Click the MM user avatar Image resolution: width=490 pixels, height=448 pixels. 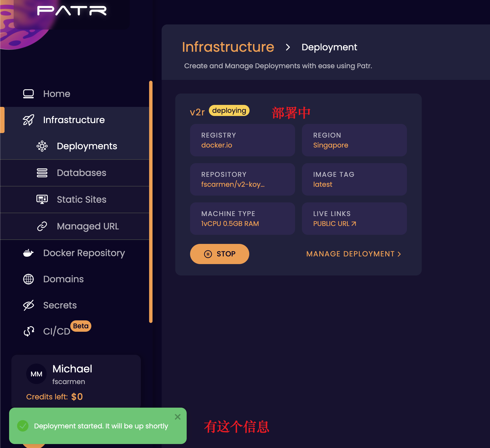coord(36,374)
